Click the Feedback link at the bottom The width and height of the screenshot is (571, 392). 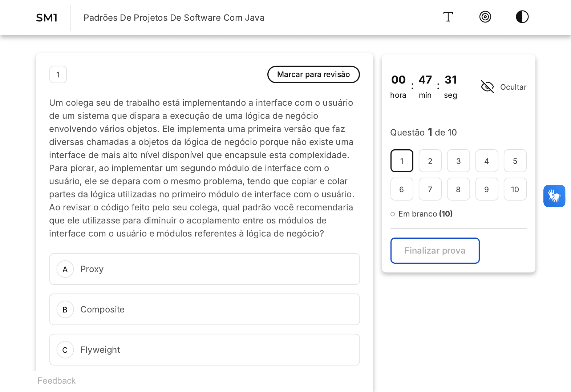[x=56, y=381]
